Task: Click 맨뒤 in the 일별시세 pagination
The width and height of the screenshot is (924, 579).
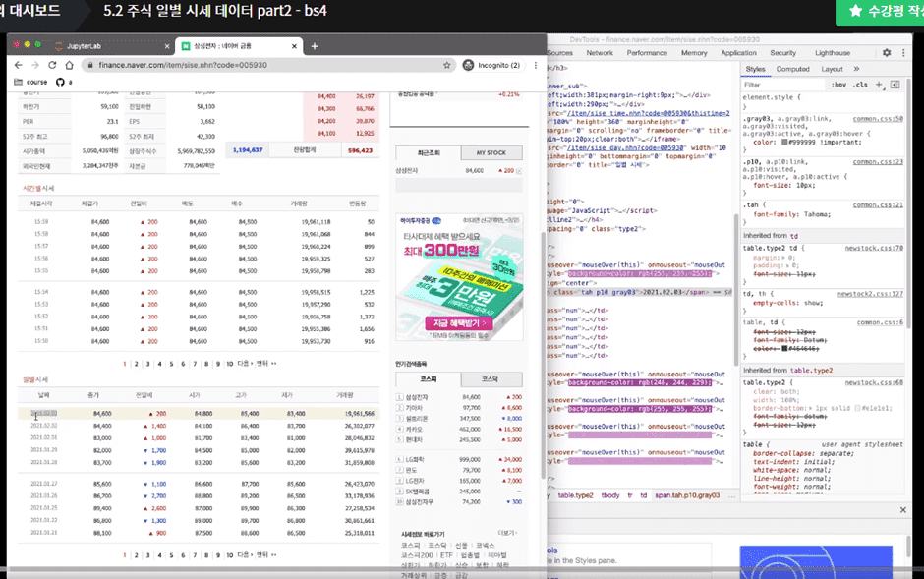Action: coord(265,554)
